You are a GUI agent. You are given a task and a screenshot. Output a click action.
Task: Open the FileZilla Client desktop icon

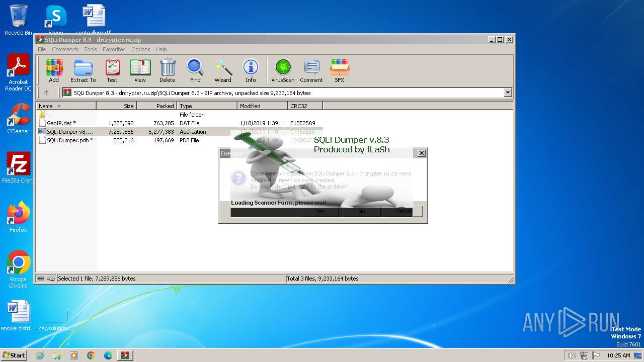pos(18,167)
